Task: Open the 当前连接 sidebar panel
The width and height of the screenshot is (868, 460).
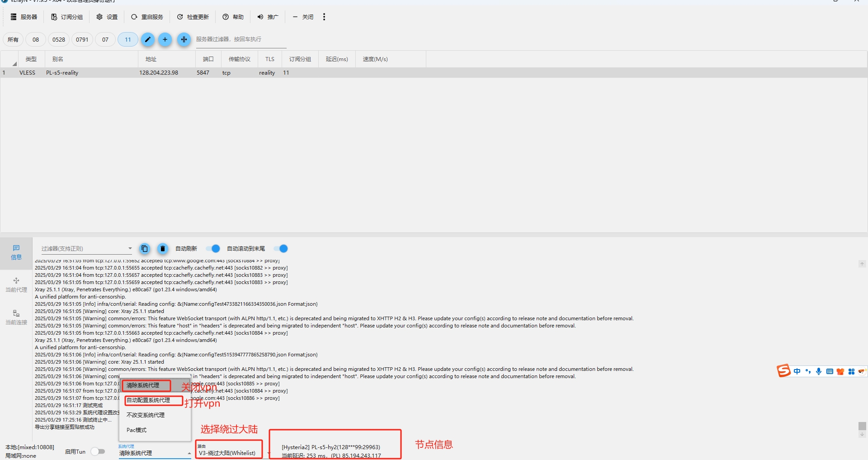Action: (16, 317)
